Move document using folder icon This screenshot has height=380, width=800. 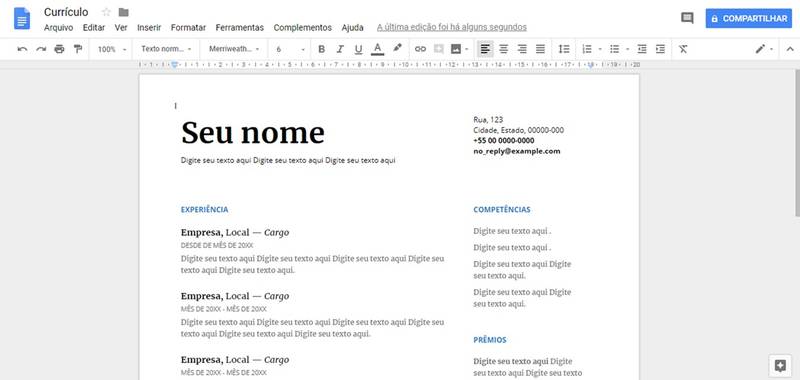click(123, 12)
